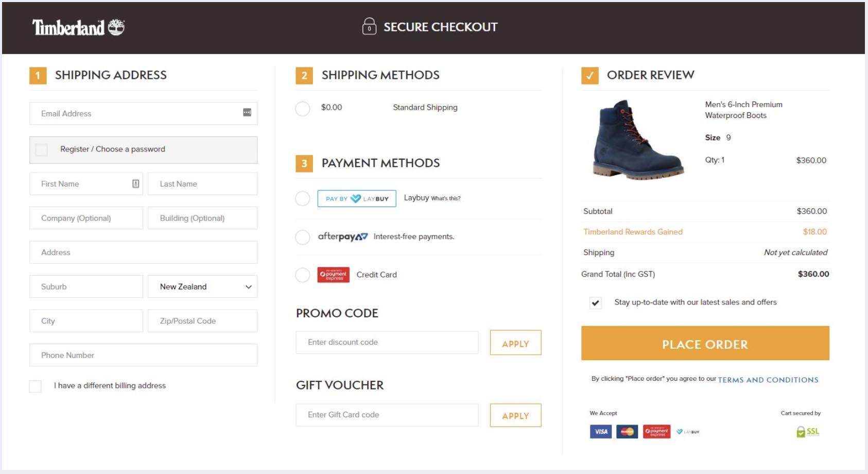This screenshot has width=868, height=474.
Task: Uncheck 'Stay up-to-date with our latest sales'
Action: 596,302
